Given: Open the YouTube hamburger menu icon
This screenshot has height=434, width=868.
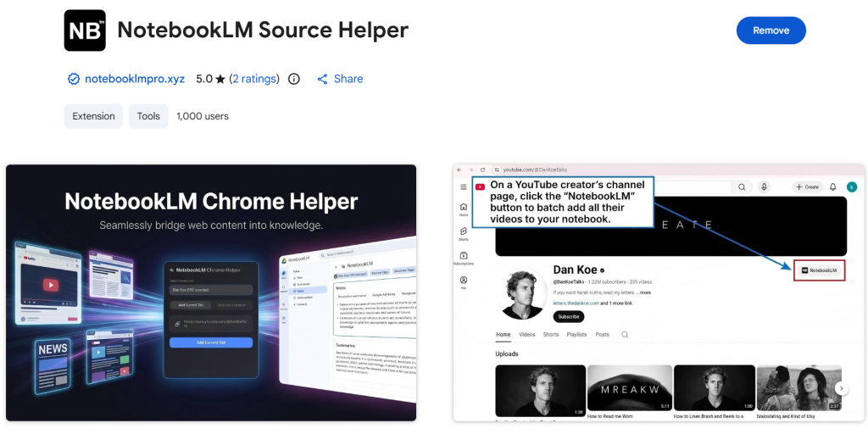Looking at the screenshot, I should (464, 186).
